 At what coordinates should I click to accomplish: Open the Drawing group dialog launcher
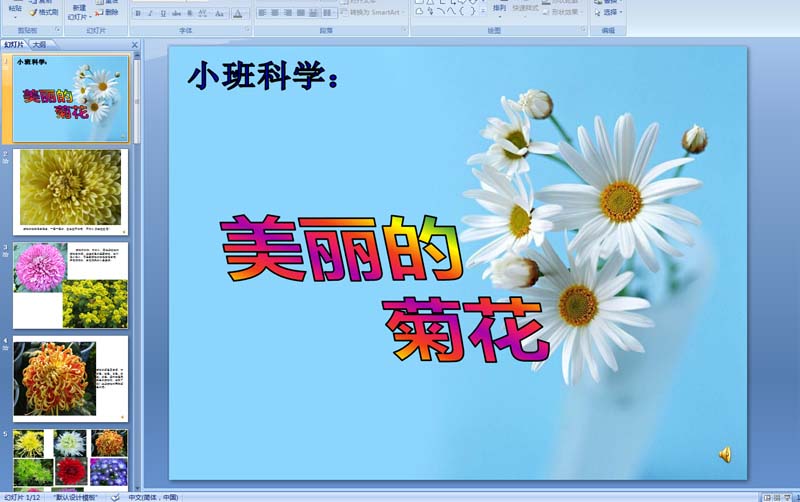[x=583, y=30]
